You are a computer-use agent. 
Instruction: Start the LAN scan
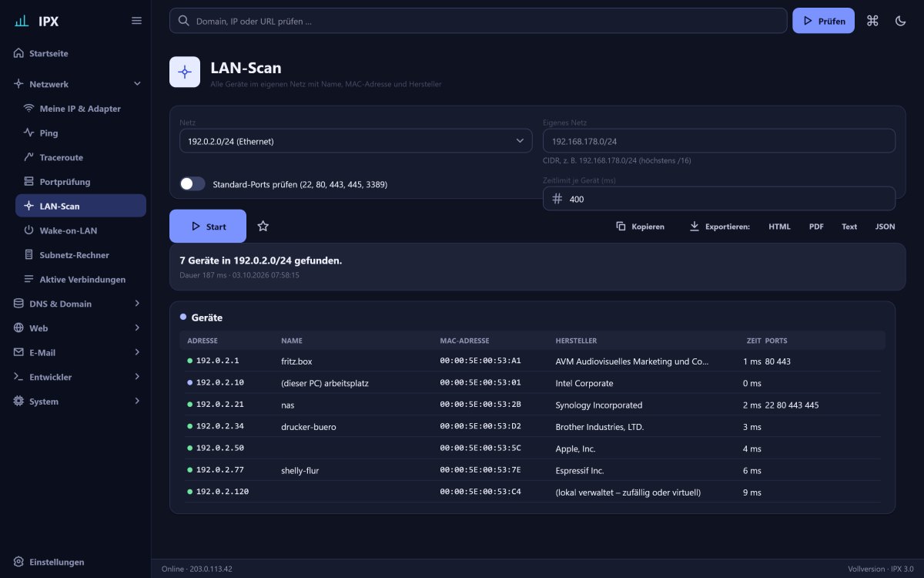(208, 226)
